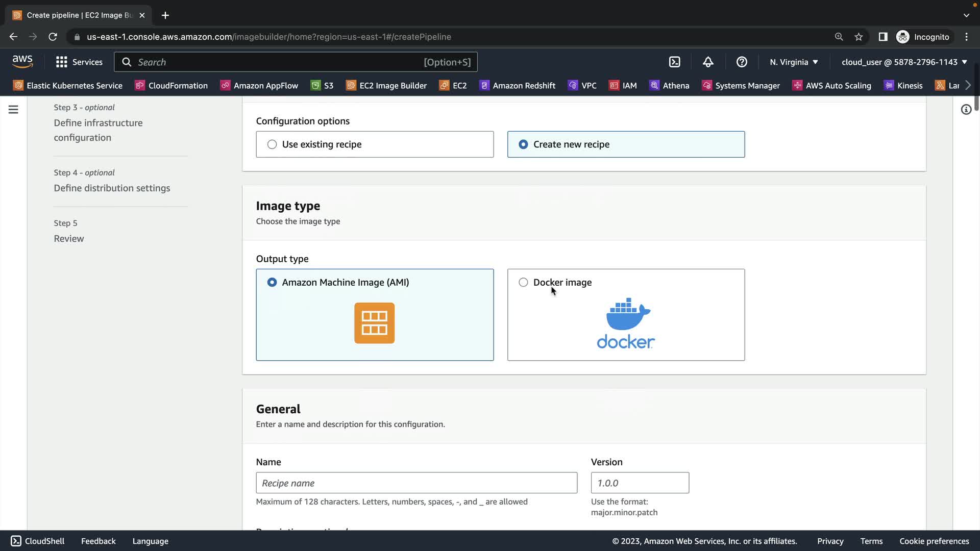
Task: Click the Feedback button in footer
Action: 98,541
